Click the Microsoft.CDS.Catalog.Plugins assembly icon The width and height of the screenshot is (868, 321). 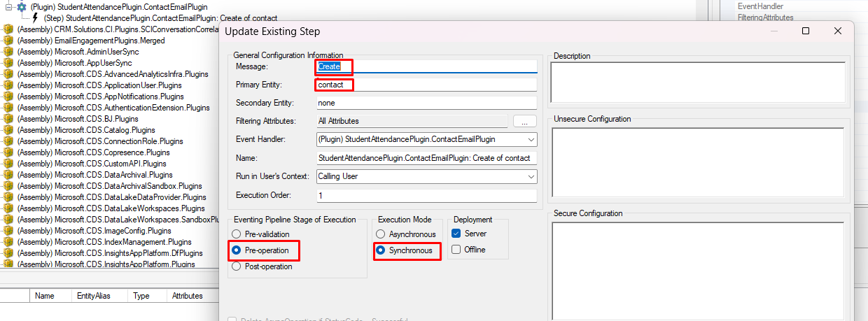[x=8, y=130]
